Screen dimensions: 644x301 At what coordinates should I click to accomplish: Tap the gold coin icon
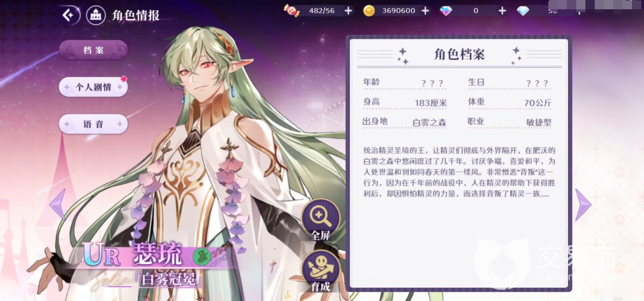click(369, 10)
